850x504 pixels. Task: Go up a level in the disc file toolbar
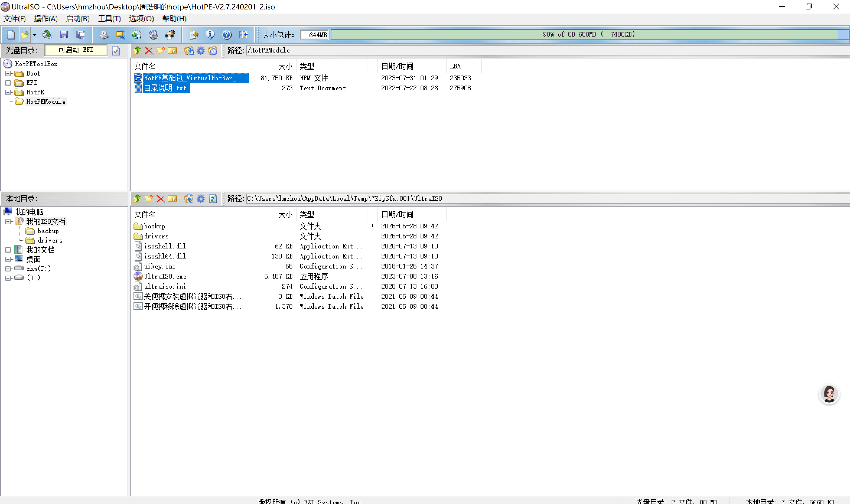coord(137,50)
